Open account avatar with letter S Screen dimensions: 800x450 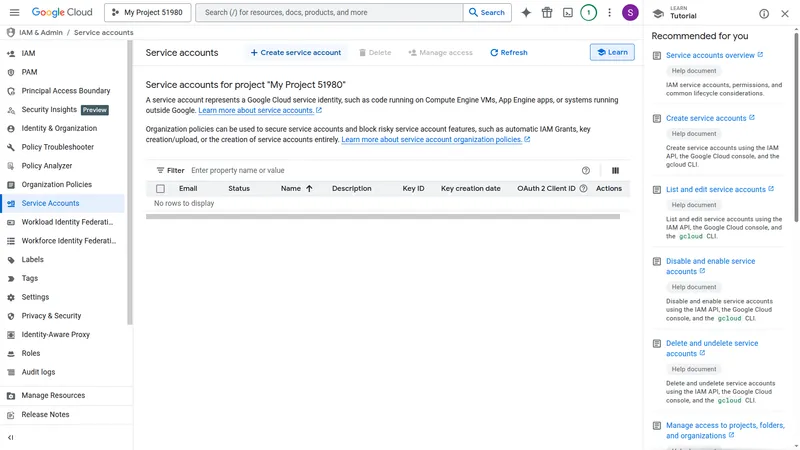[630, 12]
